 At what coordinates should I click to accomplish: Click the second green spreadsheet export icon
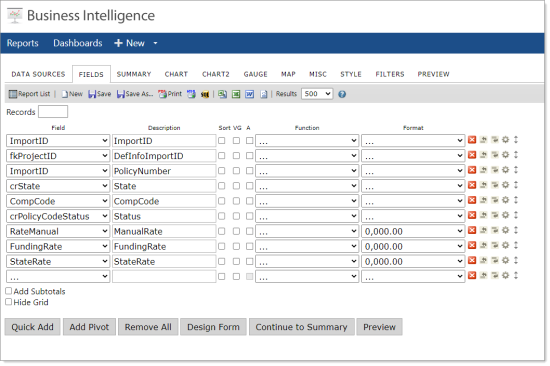coord(236,94)
